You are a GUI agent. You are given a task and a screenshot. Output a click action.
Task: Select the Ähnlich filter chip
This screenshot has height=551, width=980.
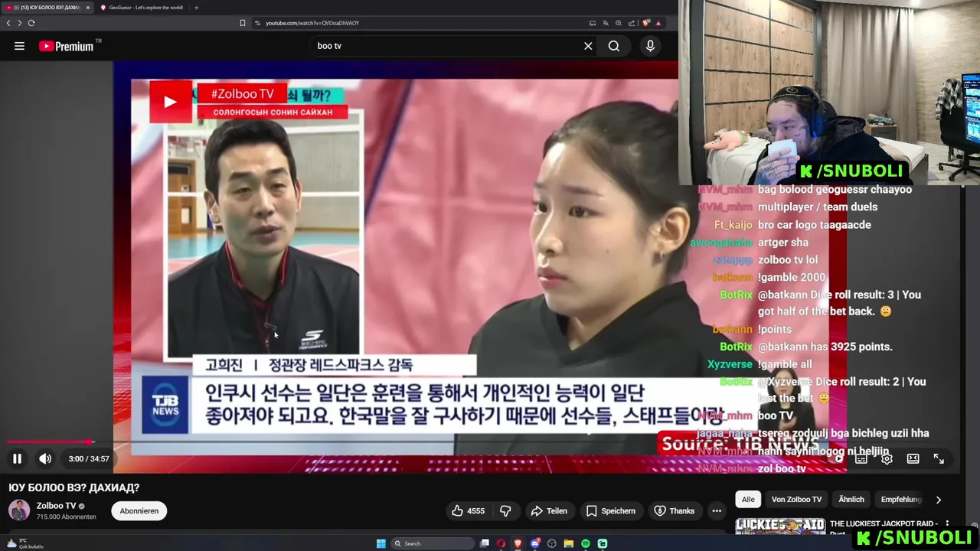pos(851,499)
